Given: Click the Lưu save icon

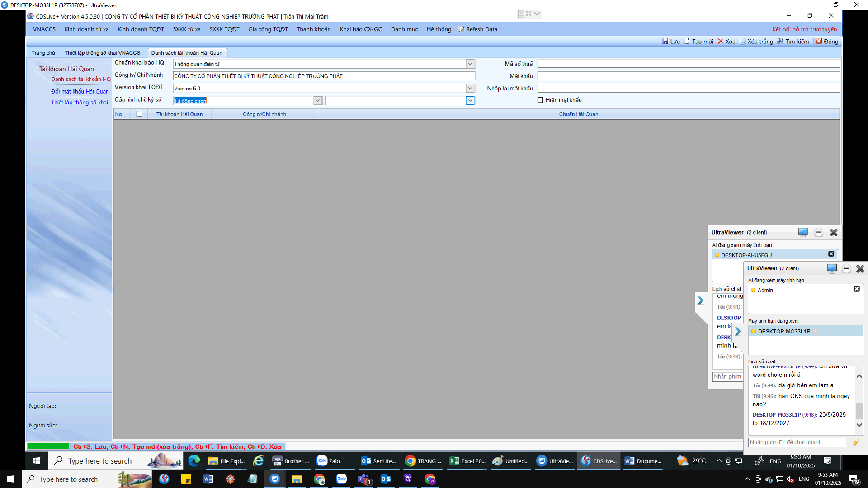Looking at the screenshot, I should coord(665,41).
